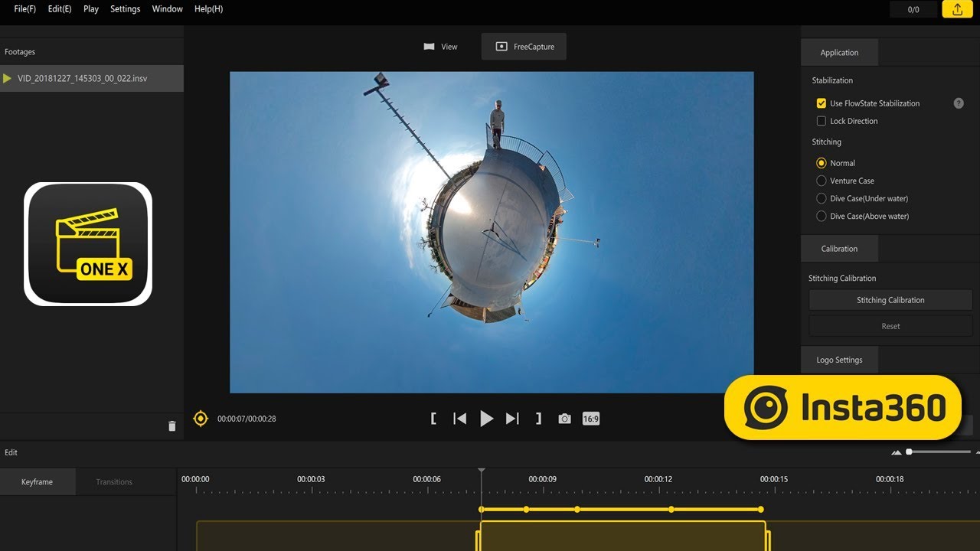The height and width of the screenshot is (551, 980).
Task: Select the Transitions tab
Action: click(114, 482)
